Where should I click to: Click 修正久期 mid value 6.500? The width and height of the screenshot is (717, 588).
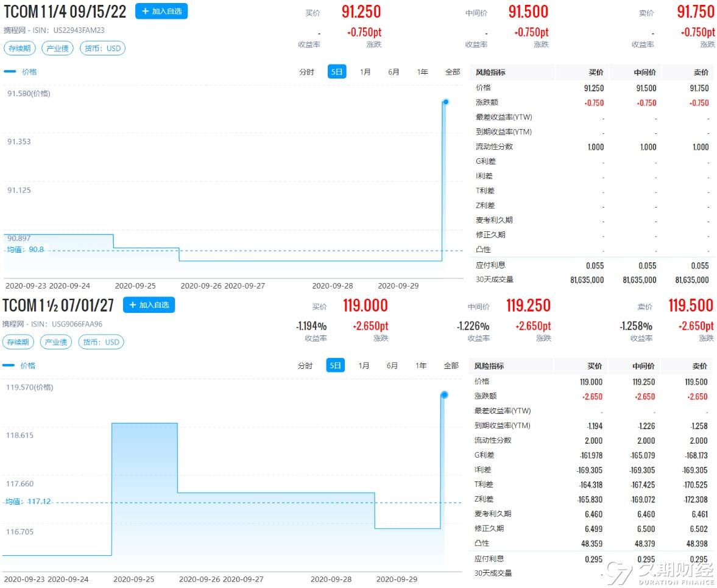click(x=646, y=529)
